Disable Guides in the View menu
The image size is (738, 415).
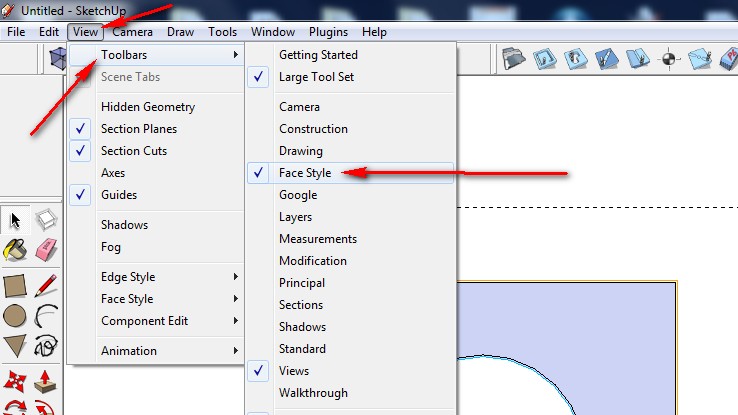click(x=118, y=195)
